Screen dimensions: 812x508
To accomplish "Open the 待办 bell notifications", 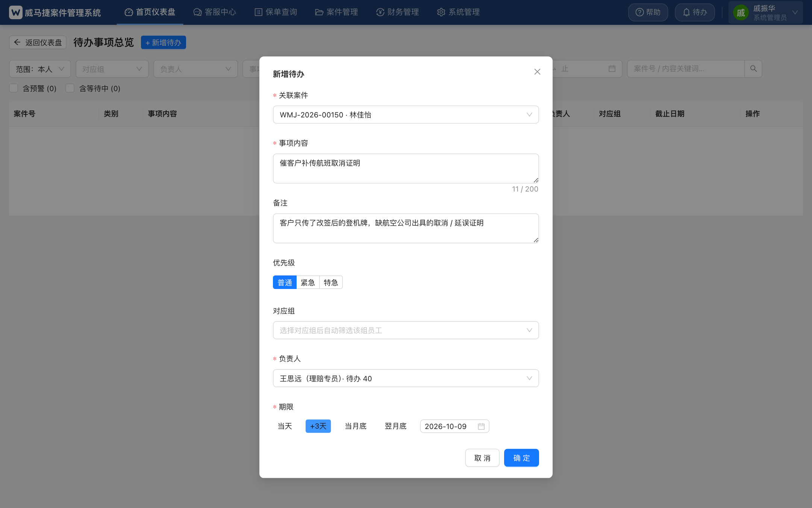I will [695, 12].
